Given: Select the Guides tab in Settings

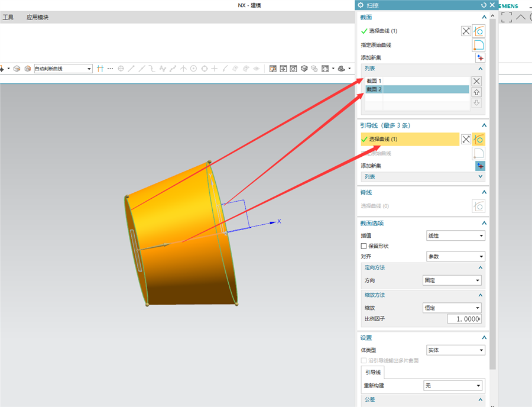Looking at the screenshot, I should pyautogui.click(x=372, y=372).
